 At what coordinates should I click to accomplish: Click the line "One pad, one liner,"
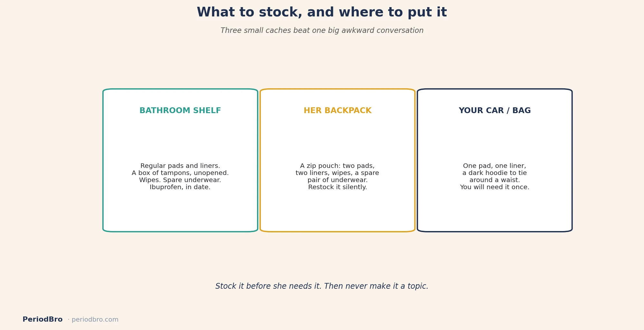coord(495,166)
